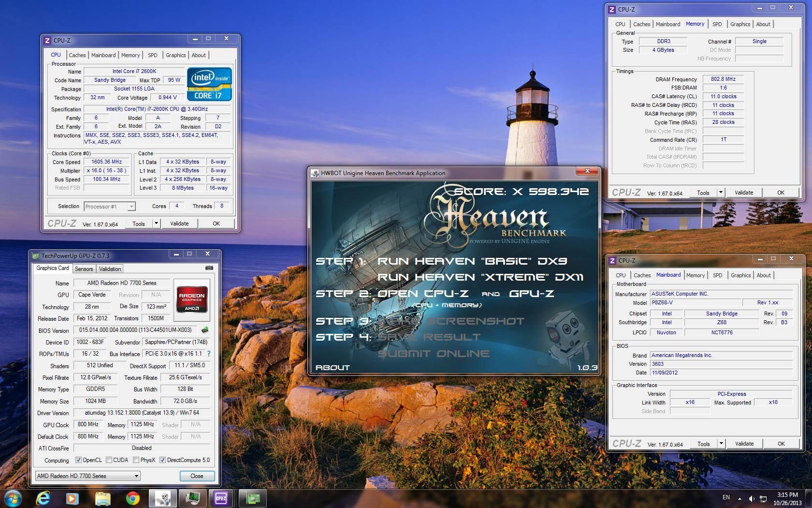Open the Processor #1 selection dropdown
Screen dimensions: 812x508
click(110, 207)
